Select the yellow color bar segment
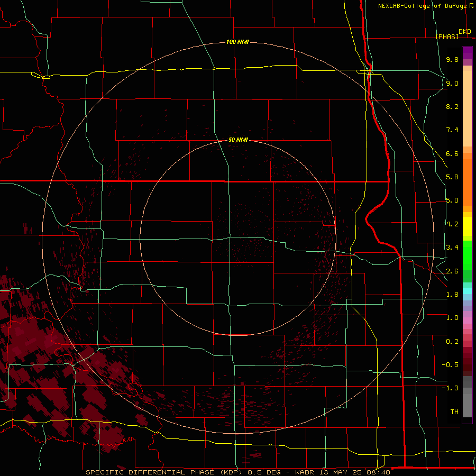 coord(467,226)
